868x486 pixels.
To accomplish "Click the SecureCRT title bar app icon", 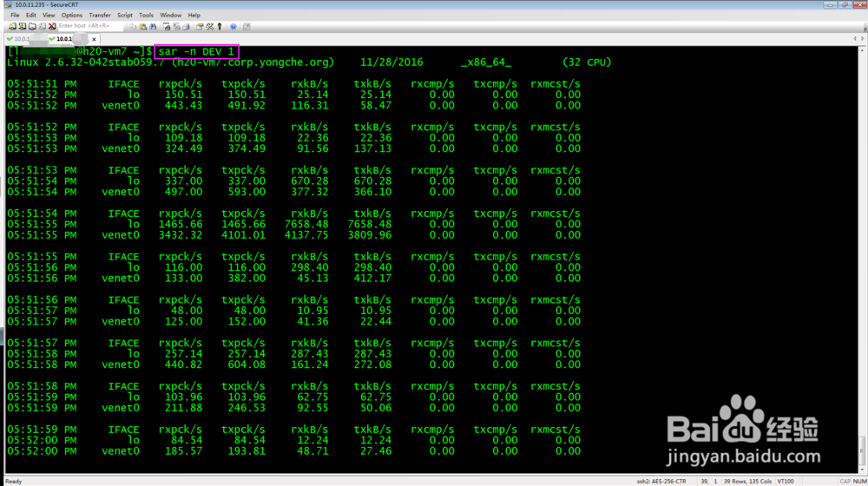I will click(x=8, y=4).
